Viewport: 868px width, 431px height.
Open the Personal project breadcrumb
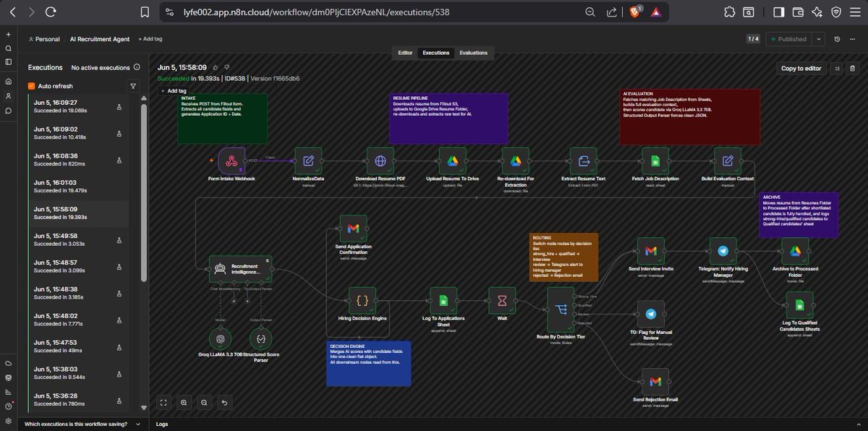[44, 39]
